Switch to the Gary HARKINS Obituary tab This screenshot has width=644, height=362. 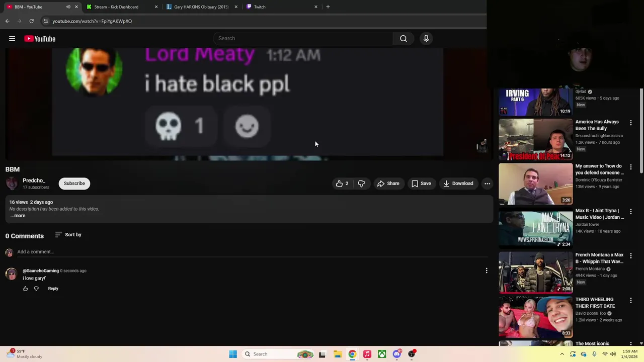tap(201, 7)
